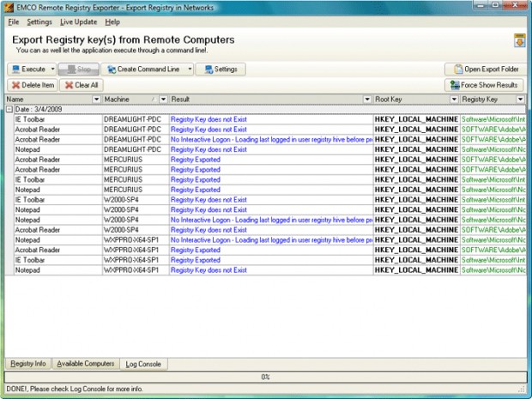
Task: Click the red X icon on Clear All
Action: click(69, 85)
